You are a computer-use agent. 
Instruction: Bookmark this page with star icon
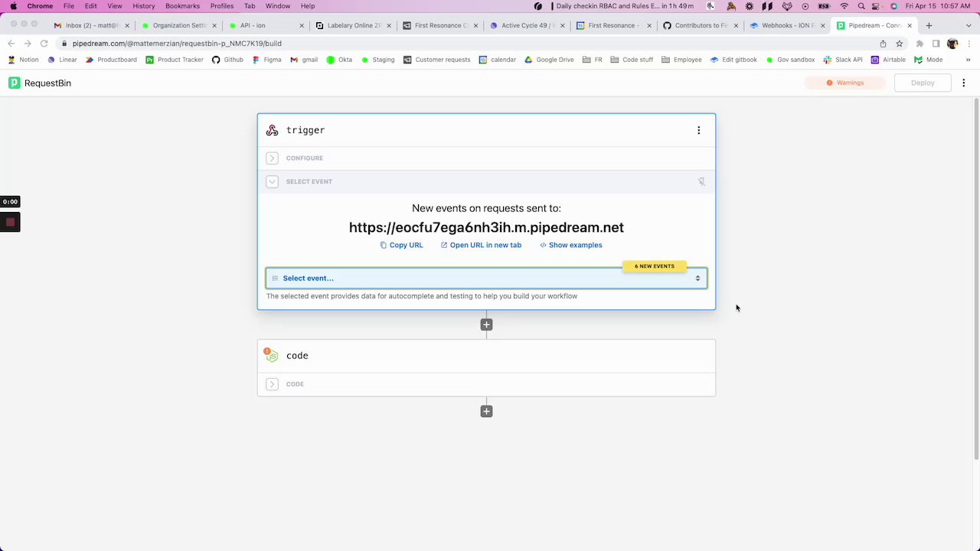click(x=900, y=44)
